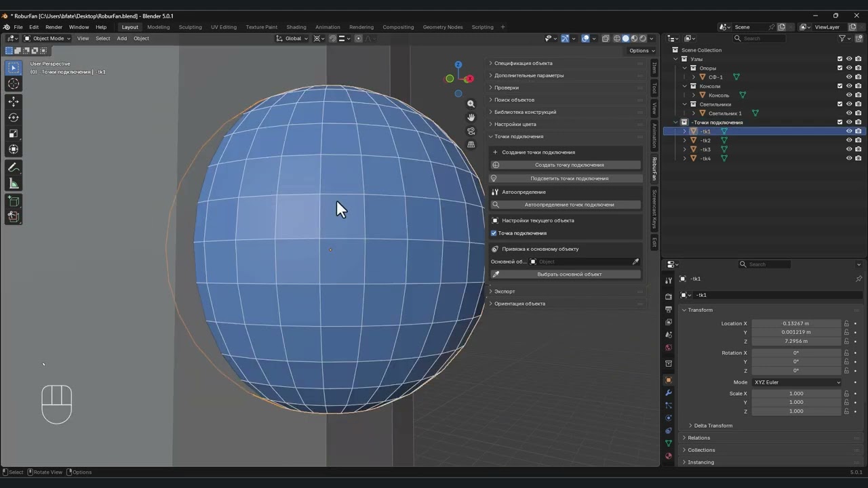Expand the Экспорт panel
This screenshot has height=488, width=868.
coord(505,291)
